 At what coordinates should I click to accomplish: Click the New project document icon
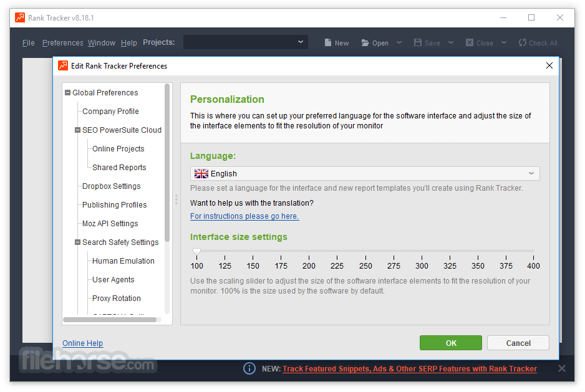327,42
